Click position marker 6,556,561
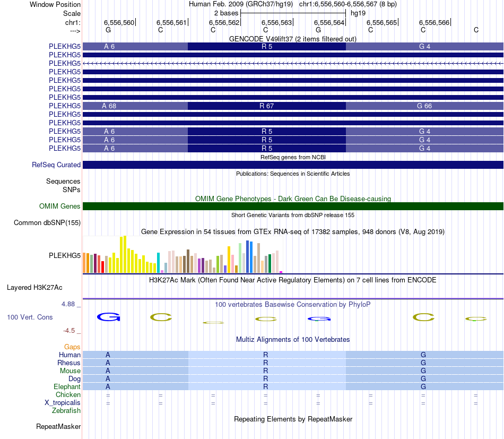This screenshot has width=504, height=439. 171,22
